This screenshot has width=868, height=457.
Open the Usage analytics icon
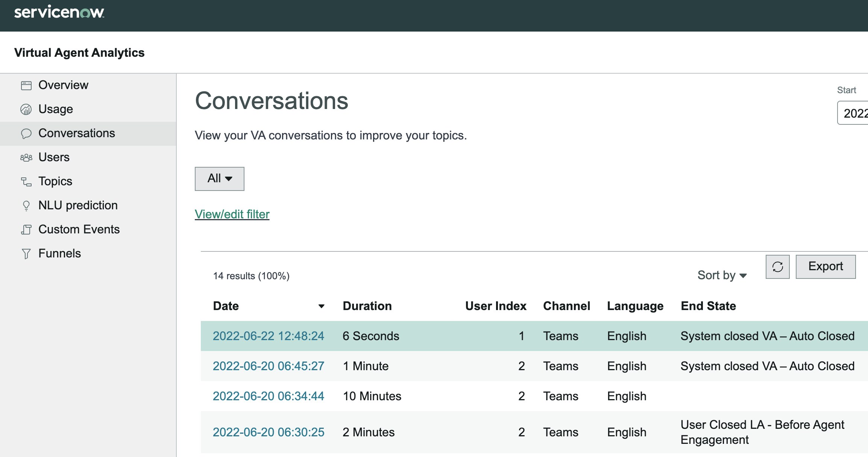[26, 109]
